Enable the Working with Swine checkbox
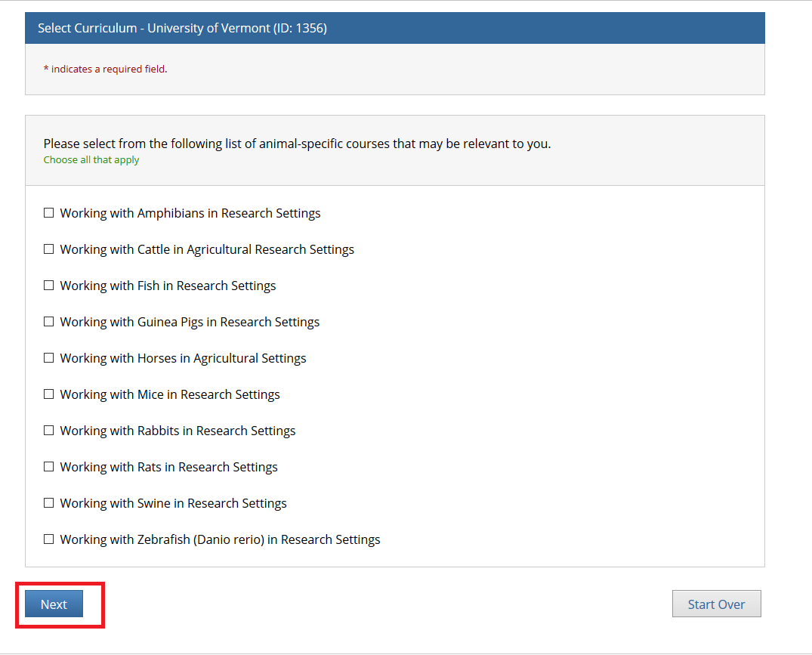 click(49, 503)
